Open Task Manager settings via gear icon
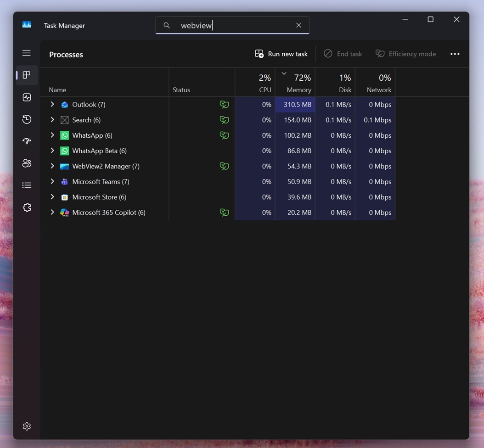This screenshot has height=448, width=484. click(26, 426)
